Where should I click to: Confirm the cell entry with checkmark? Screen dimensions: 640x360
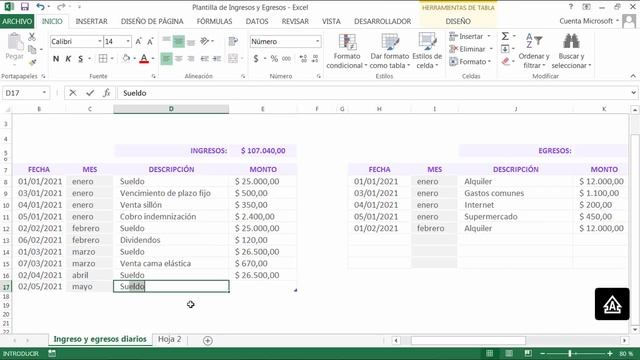(90, 93)
